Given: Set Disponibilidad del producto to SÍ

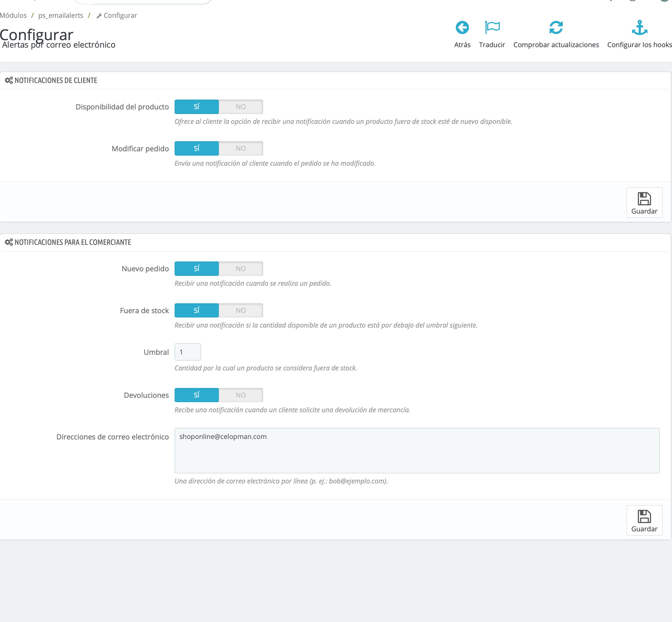Looking at the screenshot, I should pos(197,107).
